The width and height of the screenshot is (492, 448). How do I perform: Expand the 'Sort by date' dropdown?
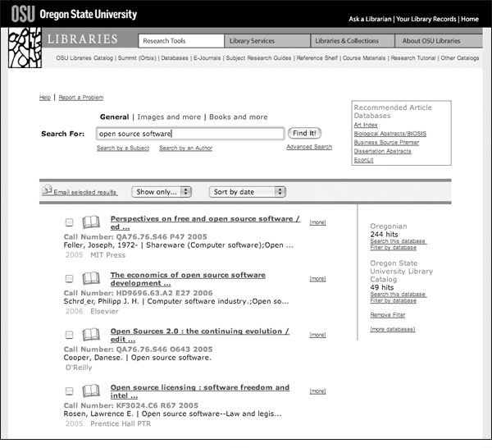coord(247,192)
